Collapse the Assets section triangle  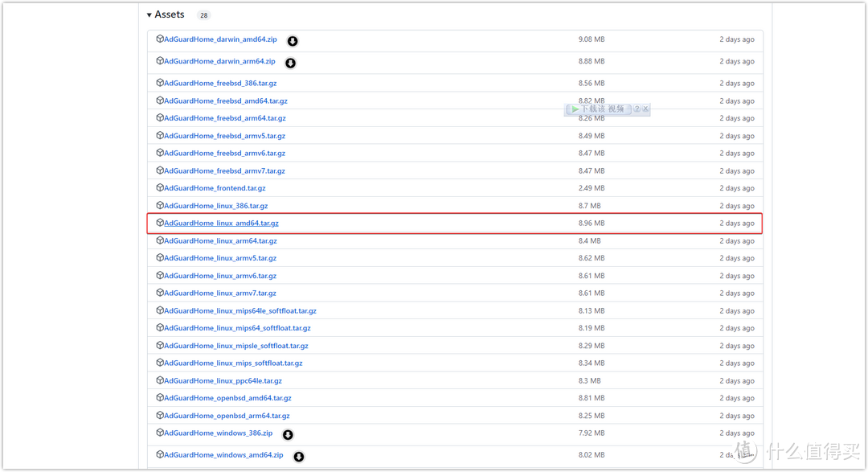coord(149,15)
